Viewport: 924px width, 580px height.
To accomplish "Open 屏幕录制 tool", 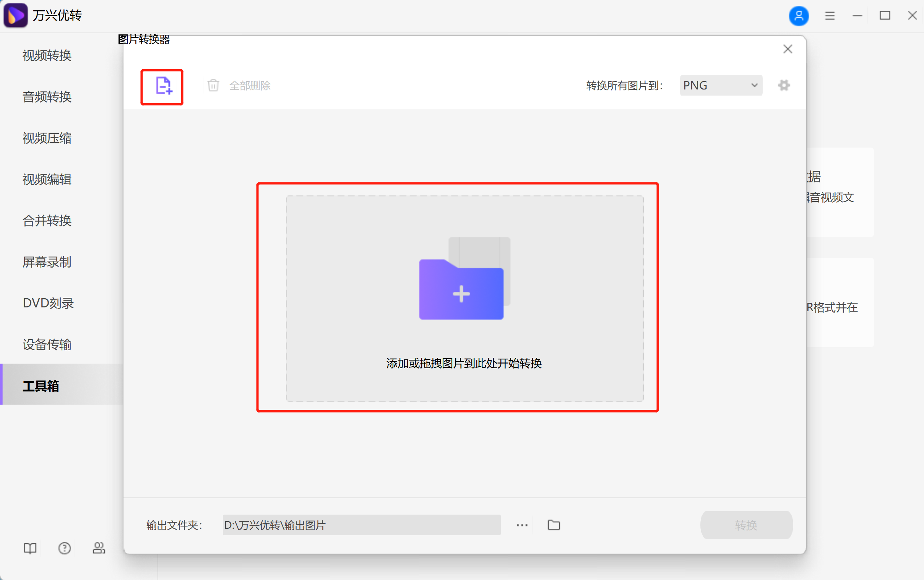I will tap(47, 262).
